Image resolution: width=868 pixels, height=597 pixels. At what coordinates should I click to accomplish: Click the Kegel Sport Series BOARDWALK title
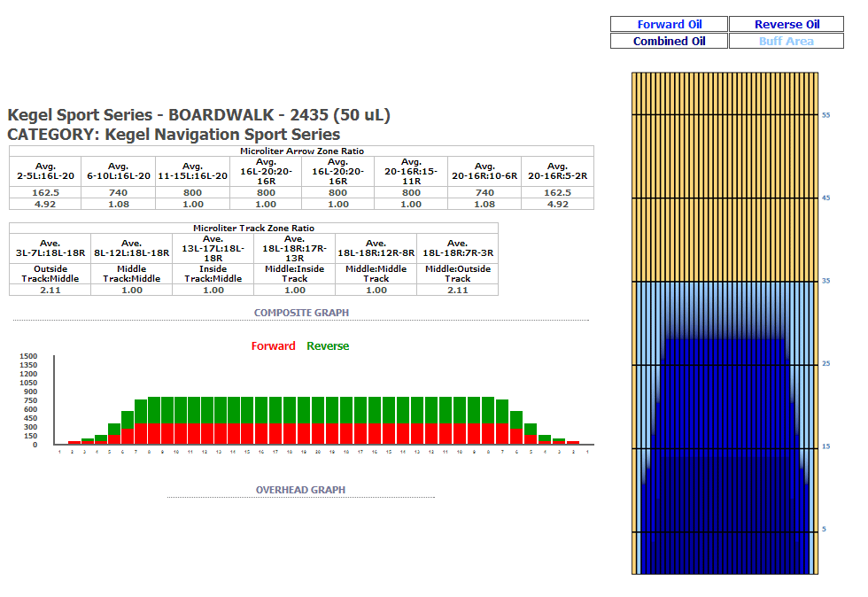click(x=198, y=115)
